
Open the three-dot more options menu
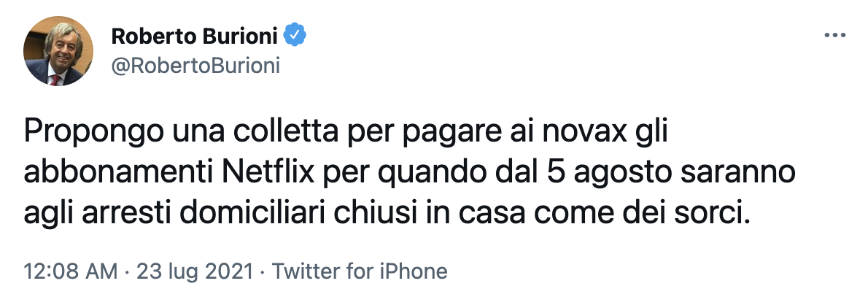pyautogui.click(x=834, y=35)
